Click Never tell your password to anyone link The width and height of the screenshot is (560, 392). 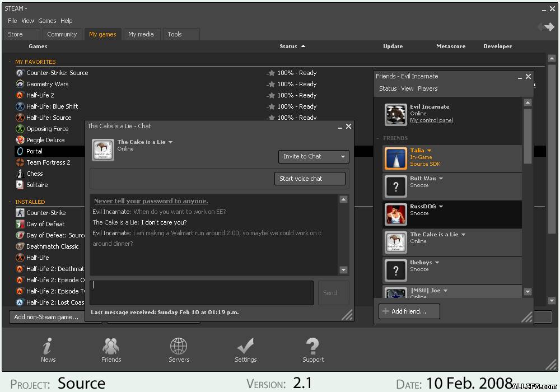pos(151,201)
